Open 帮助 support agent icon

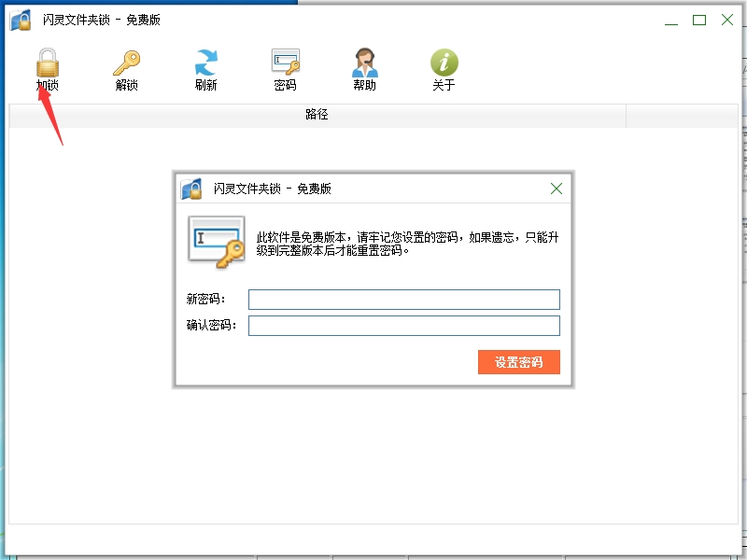(364, 63)
